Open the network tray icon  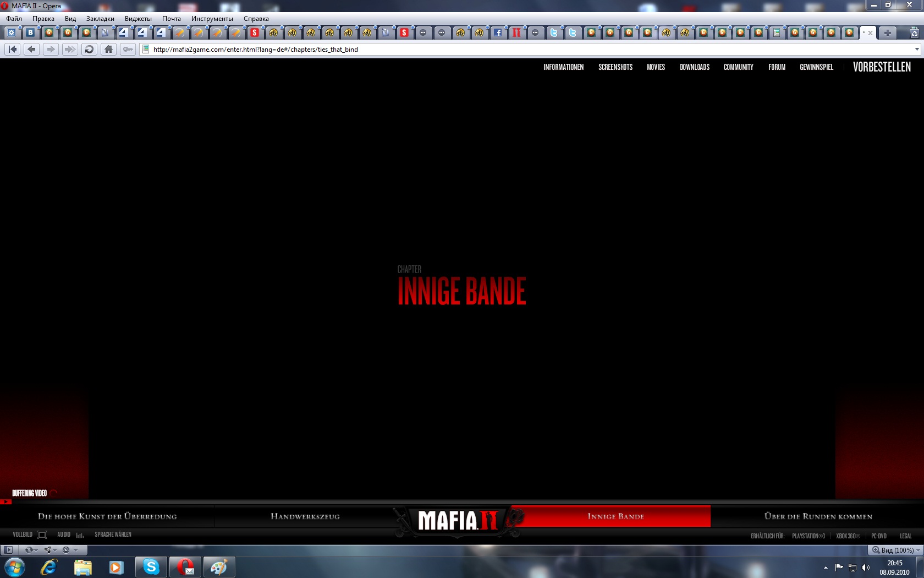pos(853,568)
